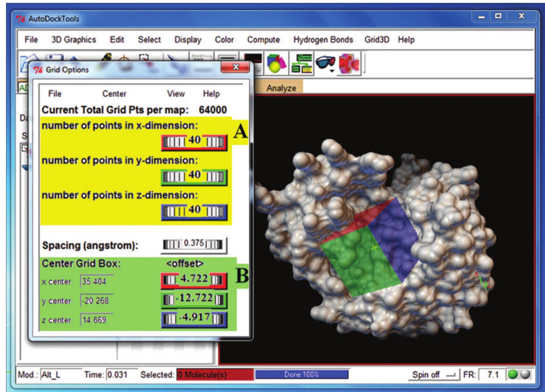Click the colorful geometric shapes toolbar icon
The image size is (545, 392).
click(x=276, y=62)
